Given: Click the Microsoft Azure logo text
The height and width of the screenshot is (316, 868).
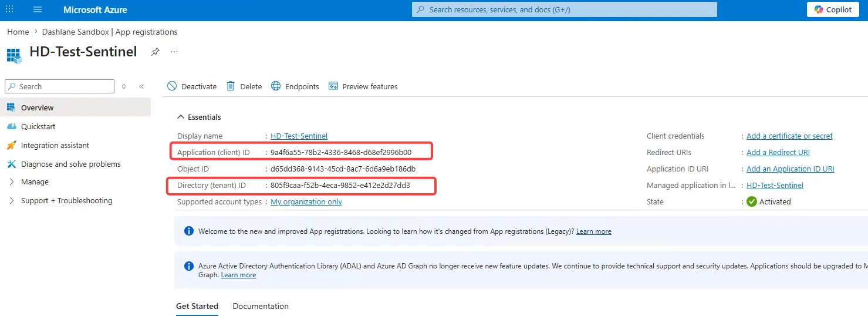Looking at the screenshot, I should point(95,10).
